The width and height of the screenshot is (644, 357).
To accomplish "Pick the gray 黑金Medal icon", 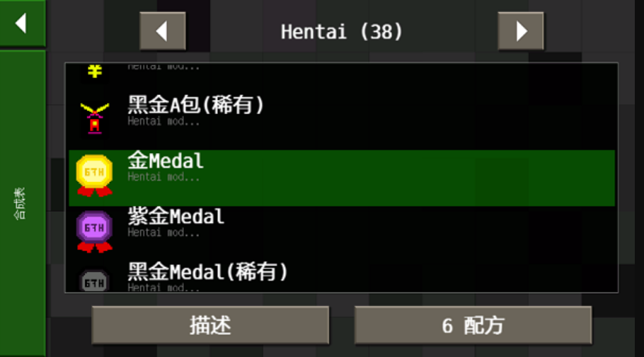I will click(94, 281).
